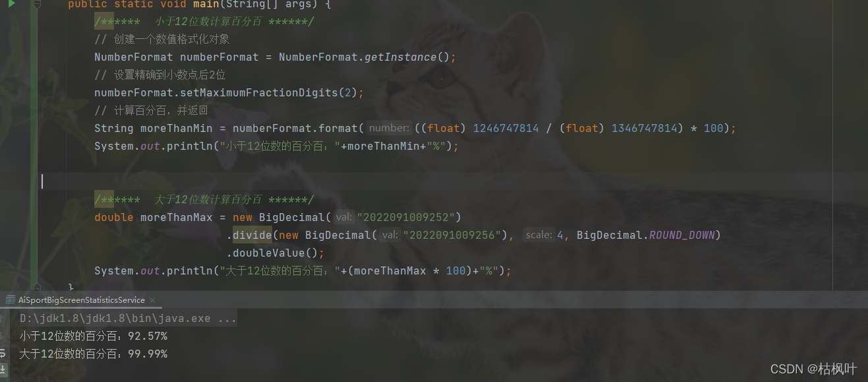This screenshot has height=382, width=868.
Task: Click the 'scale:' parameter hint
Action: tap(538, 235)
